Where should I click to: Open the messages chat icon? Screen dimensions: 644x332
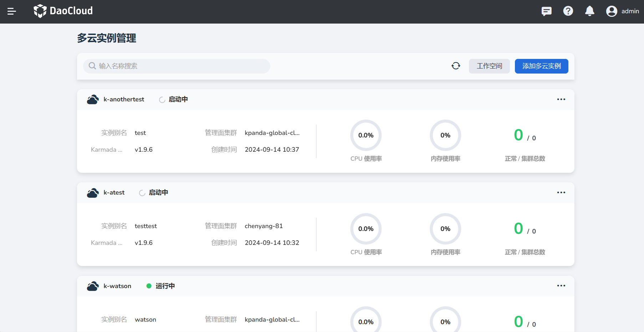pos(546,11)
